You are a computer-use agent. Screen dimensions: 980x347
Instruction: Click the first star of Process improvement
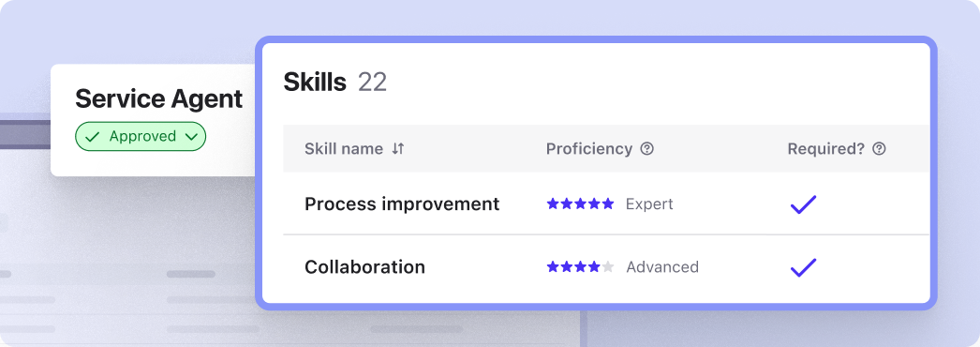pos(553,204)
